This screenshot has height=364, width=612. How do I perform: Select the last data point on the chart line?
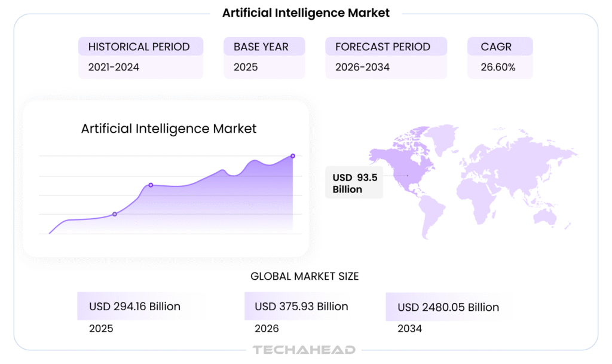point(293,156)
